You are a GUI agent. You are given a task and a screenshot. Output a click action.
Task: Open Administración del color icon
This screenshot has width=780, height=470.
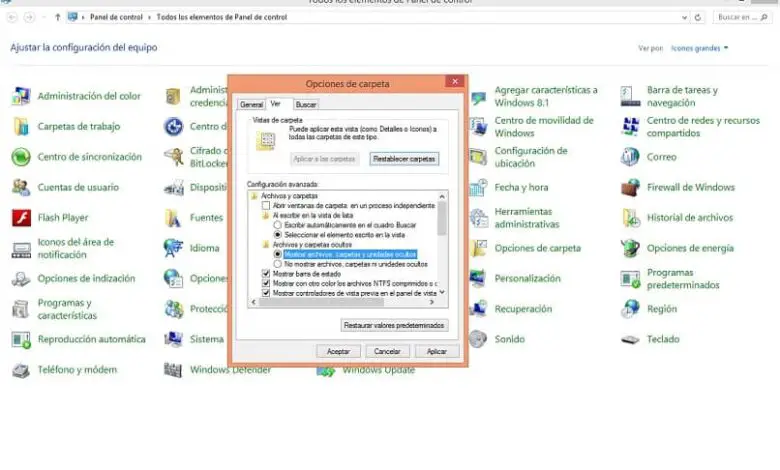pos(21,96)
